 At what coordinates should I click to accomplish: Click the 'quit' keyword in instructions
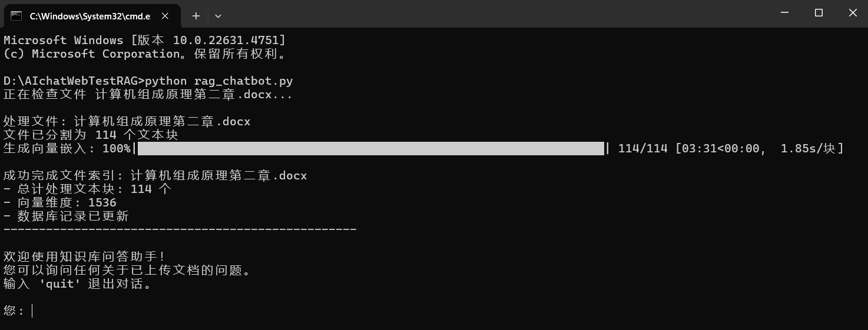point(59,284)
